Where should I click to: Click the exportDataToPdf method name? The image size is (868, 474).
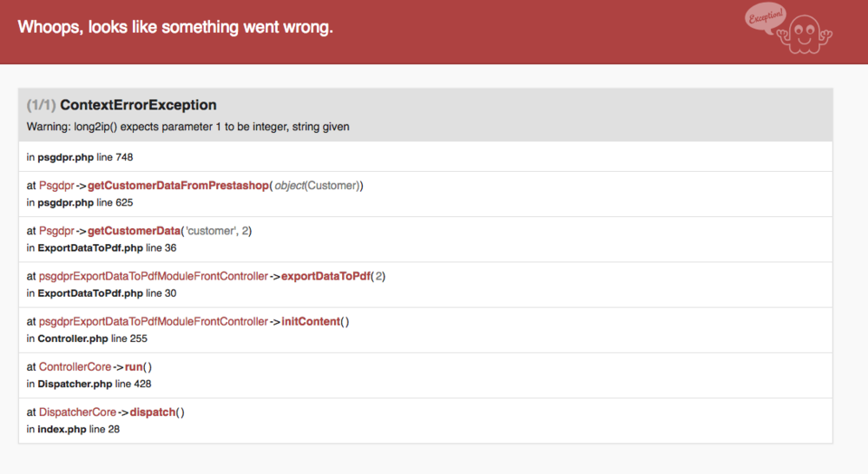click(x=325, y=276)
